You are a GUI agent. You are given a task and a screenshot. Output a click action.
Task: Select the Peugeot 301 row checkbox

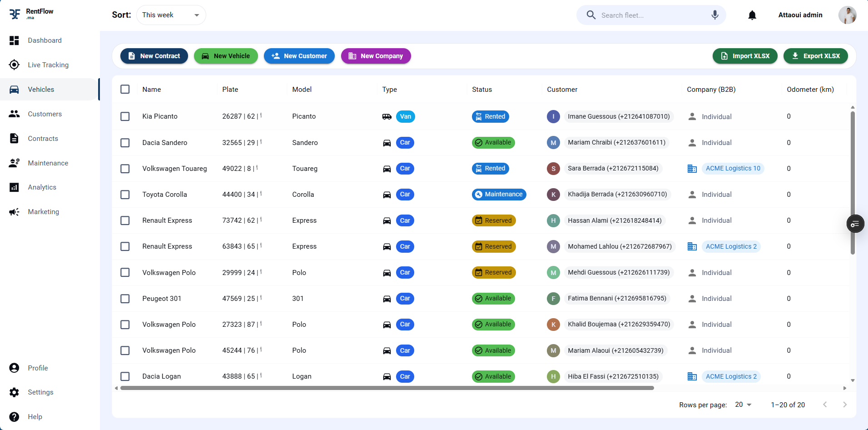[x=125, y=299]
